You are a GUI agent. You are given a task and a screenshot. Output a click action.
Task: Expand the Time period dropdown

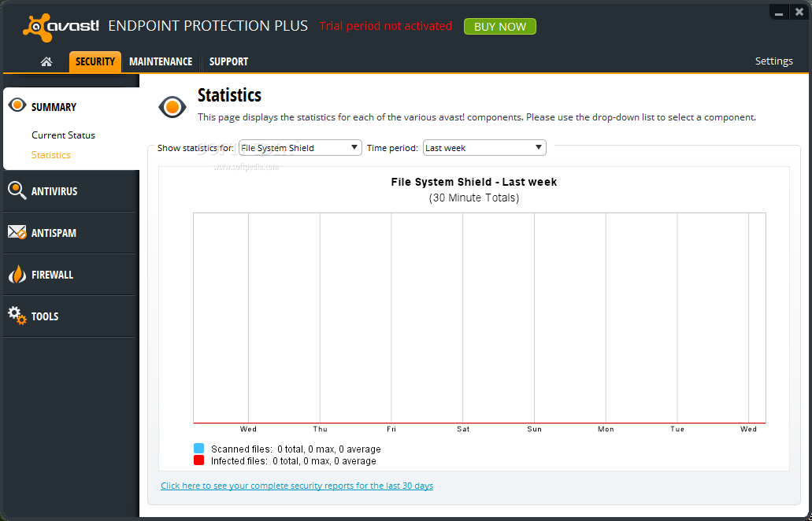484,147
